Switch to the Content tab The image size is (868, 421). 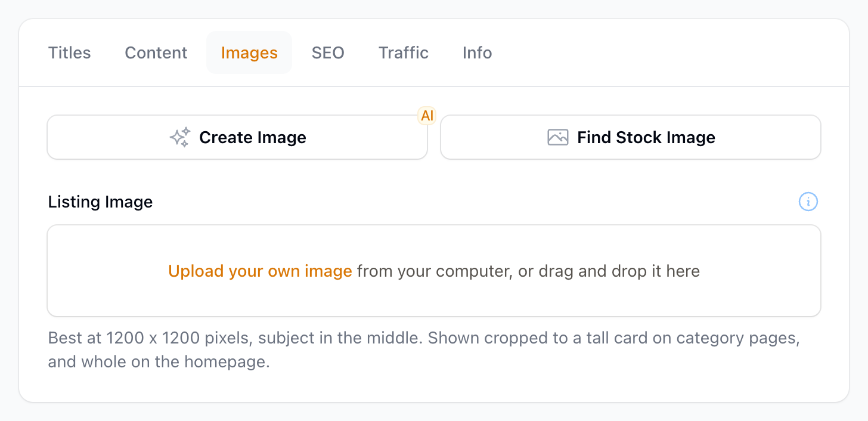click(156, 52)
